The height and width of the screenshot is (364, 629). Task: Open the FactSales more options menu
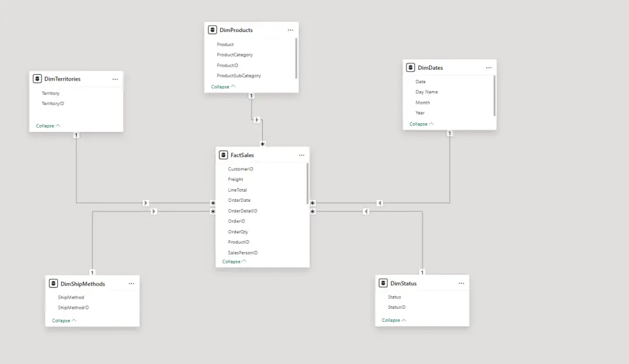(301, 155)
